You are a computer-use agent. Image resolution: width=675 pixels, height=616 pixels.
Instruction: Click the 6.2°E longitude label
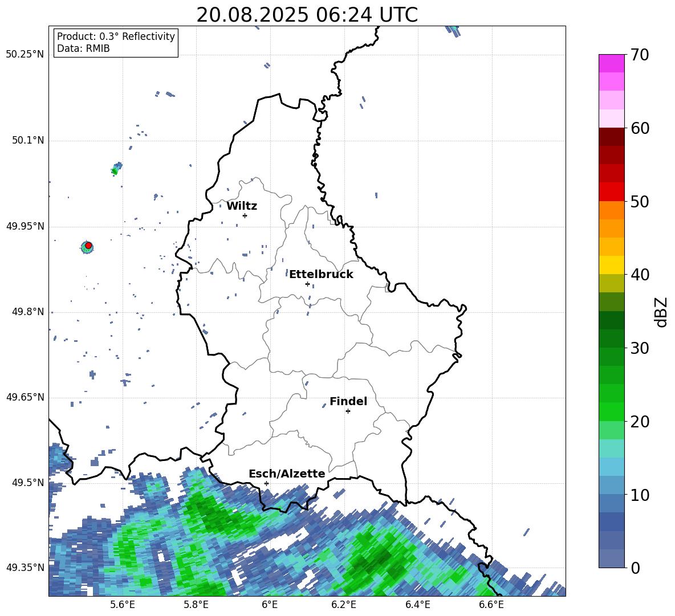coord(344,605)
